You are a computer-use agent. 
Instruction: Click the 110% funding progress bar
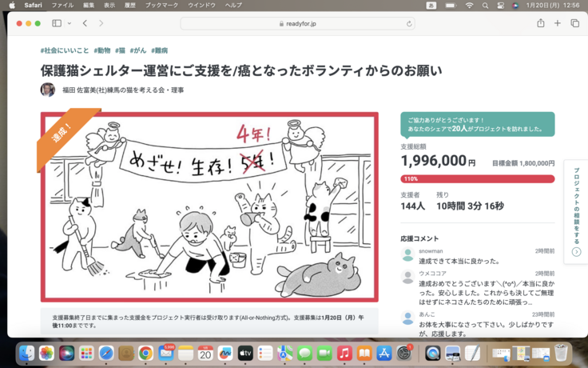coord(477,178)
